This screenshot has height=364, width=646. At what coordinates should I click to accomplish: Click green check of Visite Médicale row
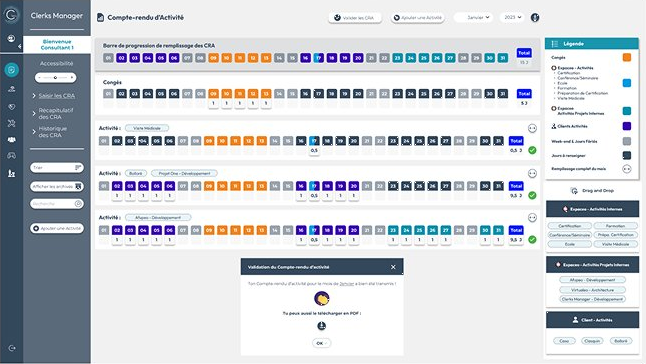(532, 150)
